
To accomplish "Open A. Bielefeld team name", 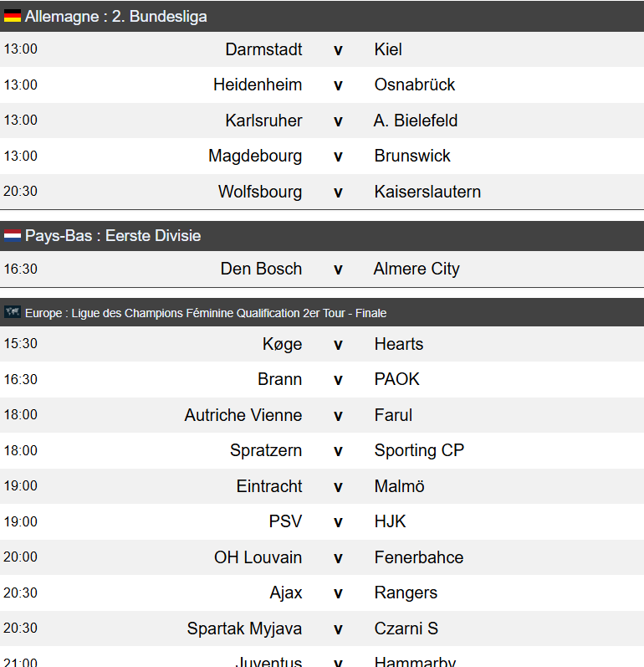I will point(416,121).
